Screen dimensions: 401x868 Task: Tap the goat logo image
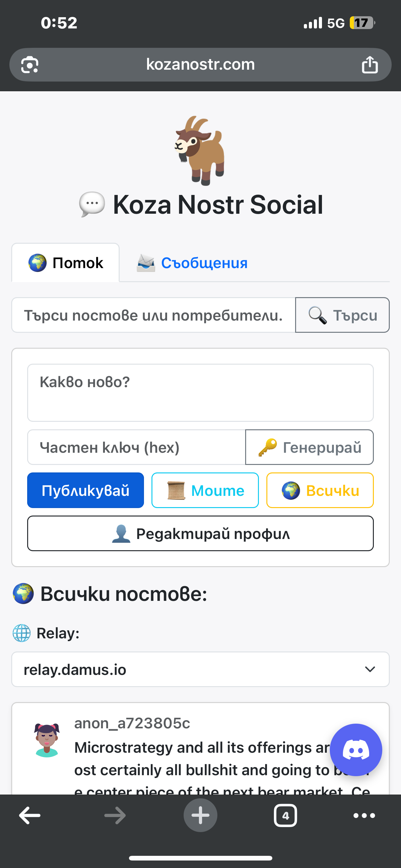200,150
